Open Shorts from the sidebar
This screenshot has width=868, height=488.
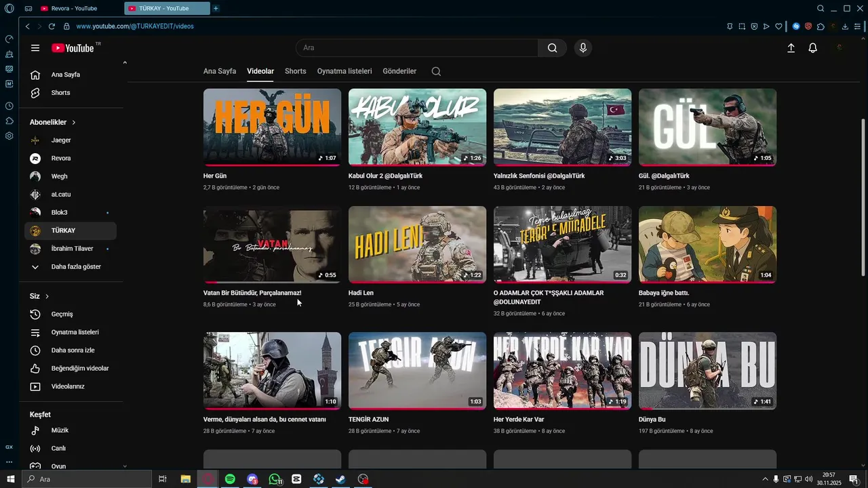point(71,93)
